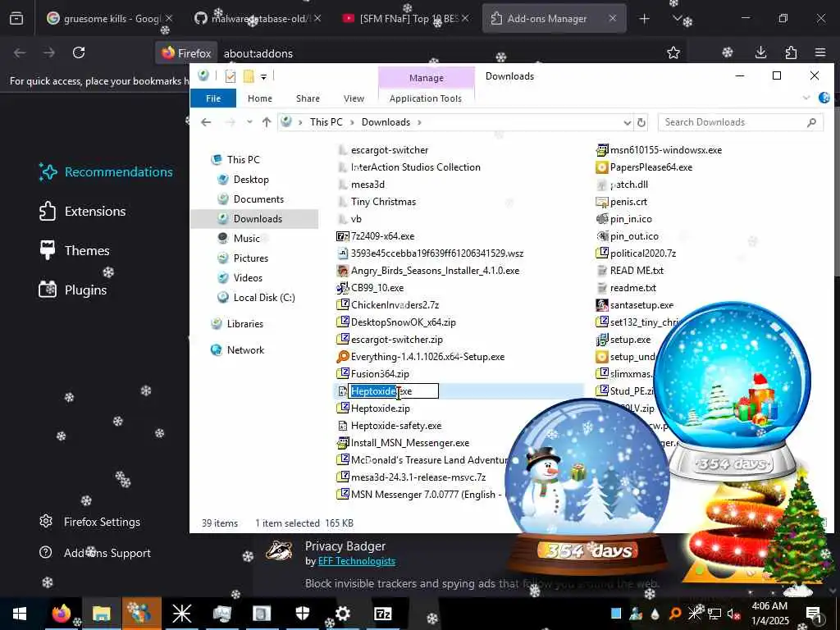Screen dimensions: 840x630
Task: Open Plugins section in Add-ons Manager
Action: (73, 290)
